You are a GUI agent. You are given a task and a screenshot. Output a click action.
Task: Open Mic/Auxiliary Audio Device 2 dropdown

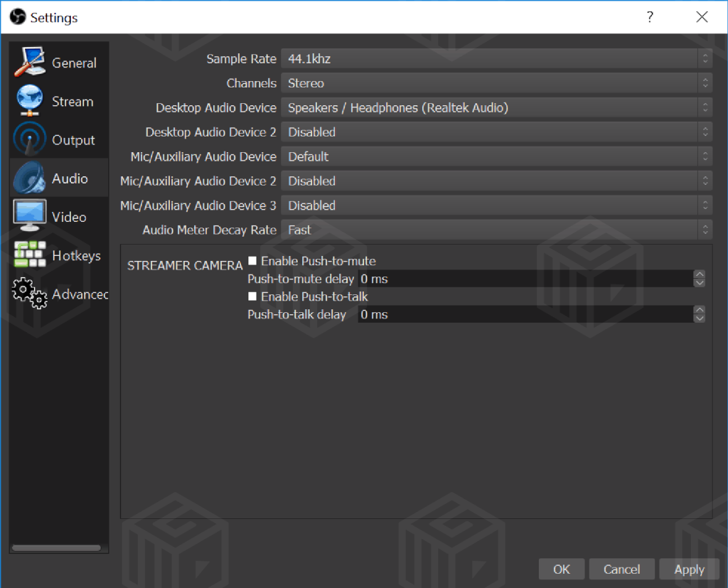(x=496, y=181)
